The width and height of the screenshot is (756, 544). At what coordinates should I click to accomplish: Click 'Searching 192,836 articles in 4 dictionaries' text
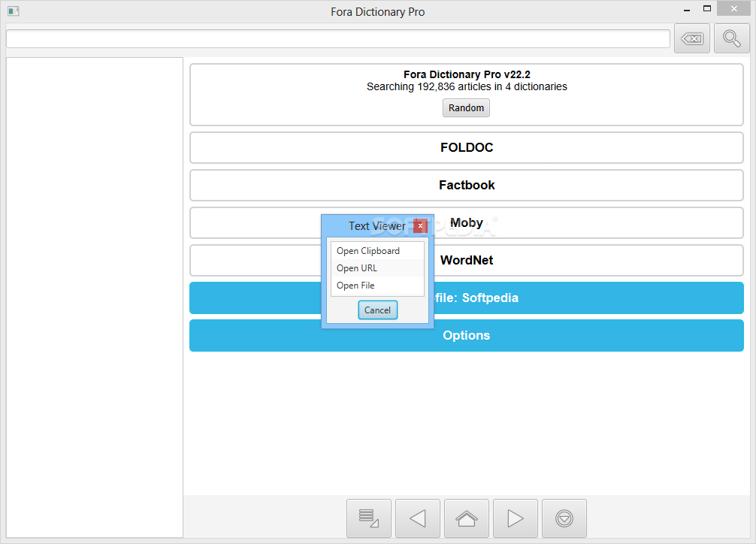(467, 87)
